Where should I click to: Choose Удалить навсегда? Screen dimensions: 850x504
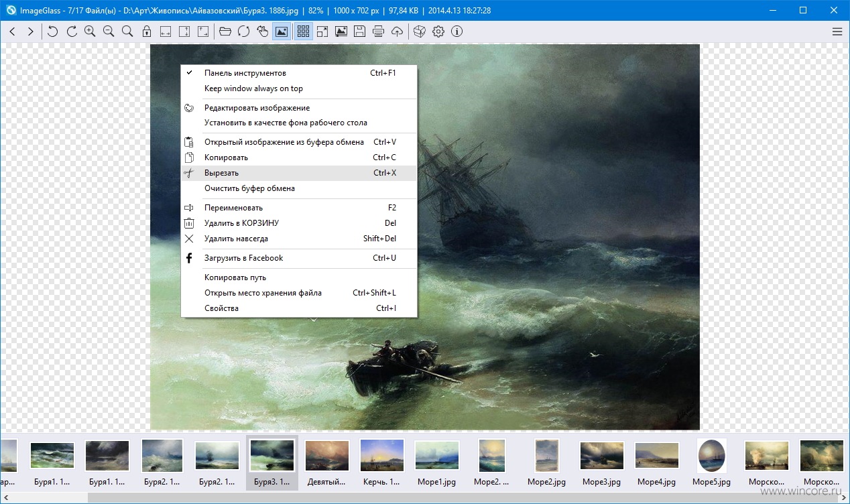click(299, 239)
